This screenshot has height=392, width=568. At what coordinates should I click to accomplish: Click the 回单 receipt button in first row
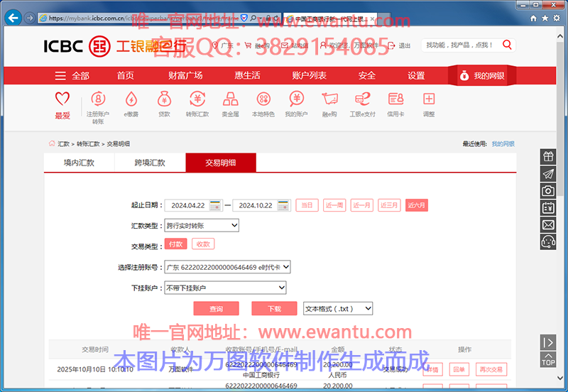coord(459,369)
